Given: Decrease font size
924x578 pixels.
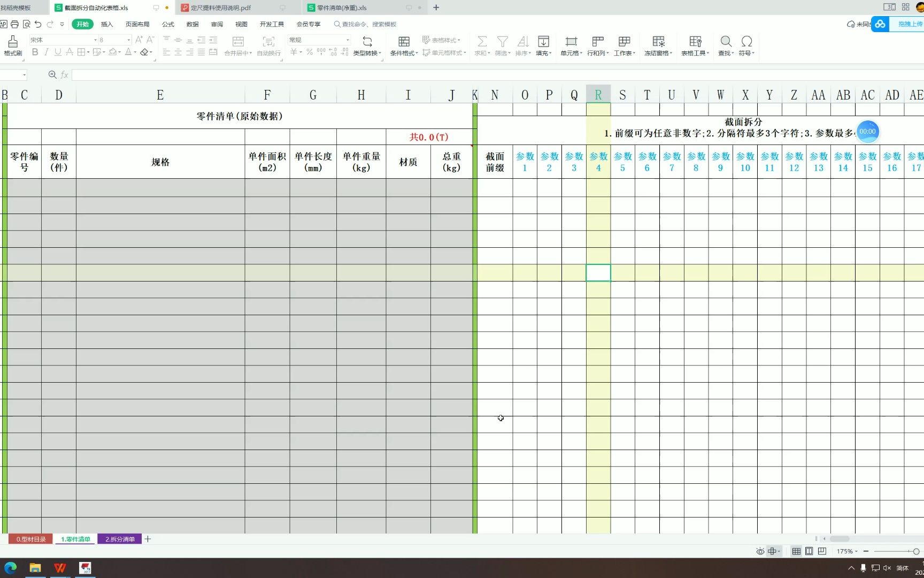Looking at the screenshot, I should 150,40.
